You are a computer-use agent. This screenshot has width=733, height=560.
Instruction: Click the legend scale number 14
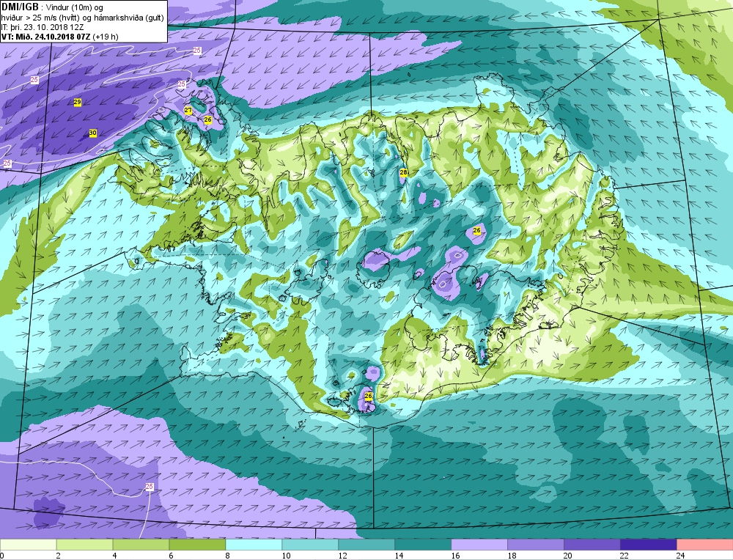pos(399,556)
